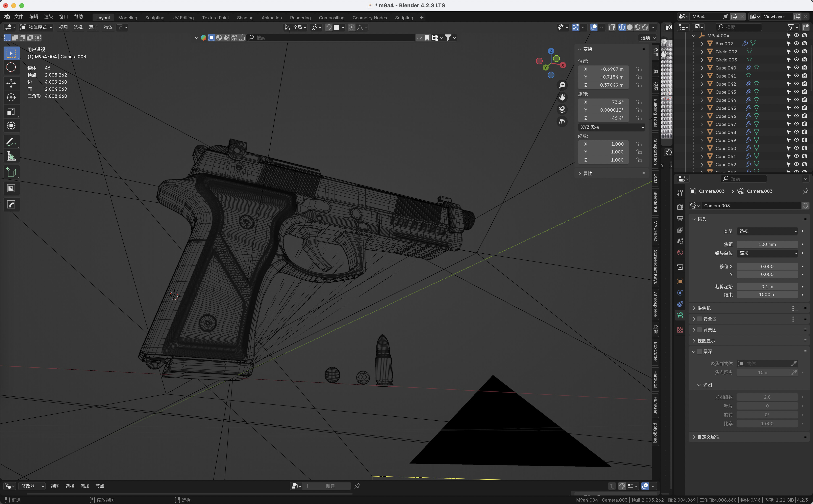Open the Texture properties tab
Viewport: 813px width, 504px height.
680,330
